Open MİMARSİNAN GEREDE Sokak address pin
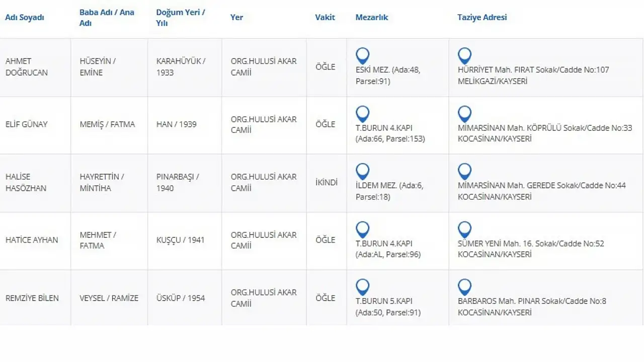 pyautogui.click(x=464, y=172)
